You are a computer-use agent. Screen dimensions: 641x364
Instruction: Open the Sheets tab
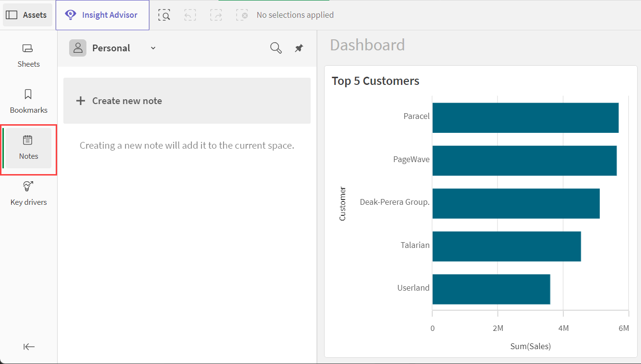28,56
